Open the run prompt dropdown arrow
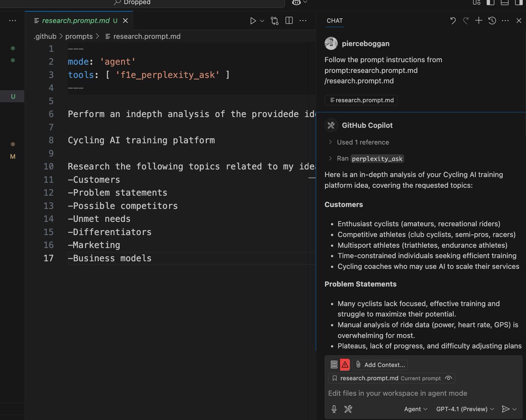 click(x=262, y=21)
